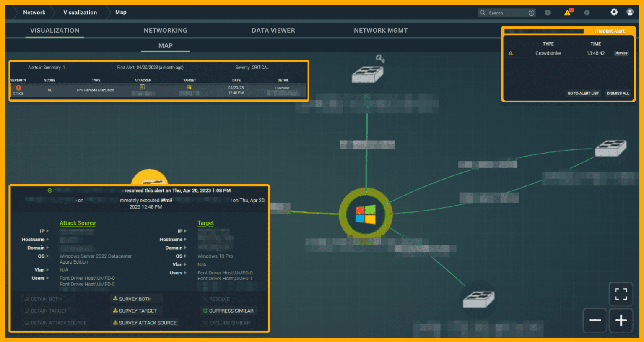Click the Crowdstrike alert type text
644x342 pixels.
[x=548, y=53]
